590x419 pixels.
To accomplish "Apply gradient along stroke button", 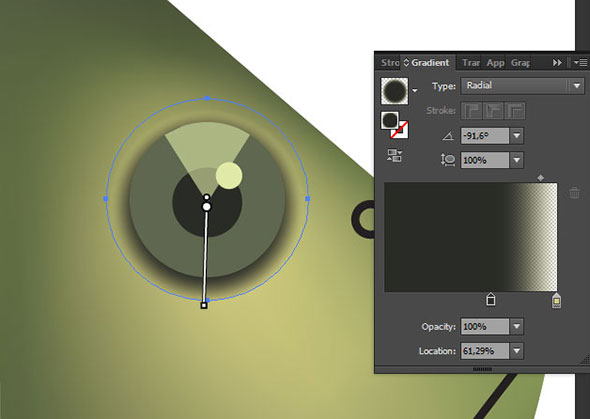I will 493,111.
